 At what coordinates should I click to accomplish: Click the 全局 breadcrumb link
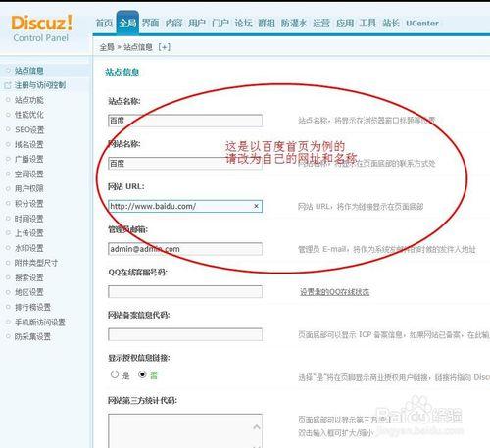[x=107, y=47]
